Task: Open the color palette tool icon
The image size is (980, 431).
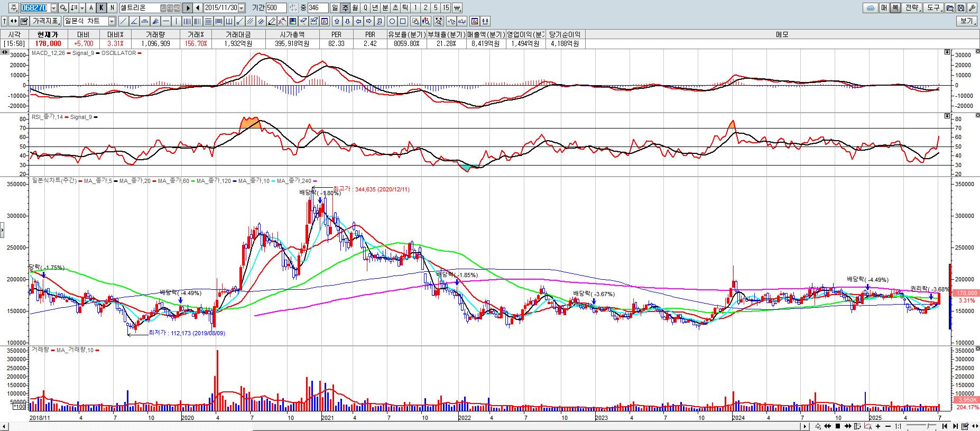Action: (x=292, y=21)
